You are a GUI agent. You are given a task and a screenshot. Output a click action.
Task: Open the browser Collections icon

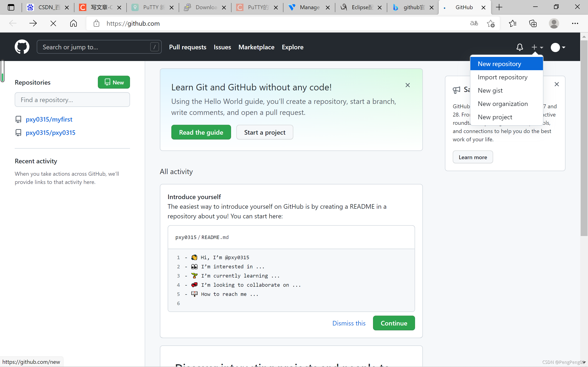[x=533, y=24]
